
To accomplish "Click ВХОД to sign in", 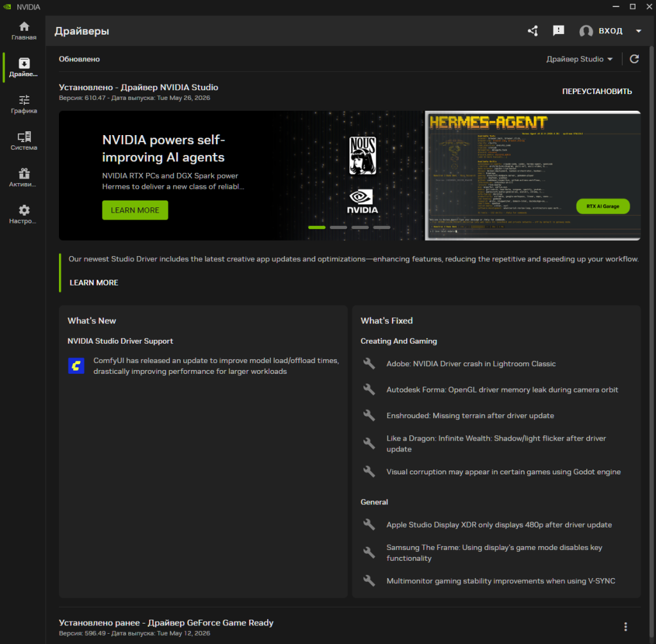I will click(x=611, y=31).
